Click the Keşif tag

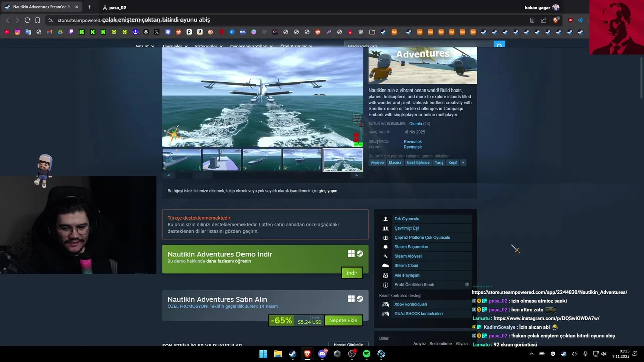(453, 162)
